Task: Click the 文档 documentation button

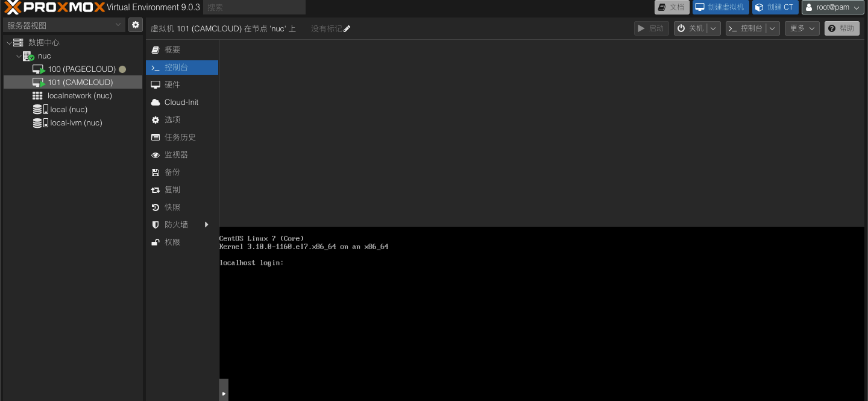Action: coord(672,7)
